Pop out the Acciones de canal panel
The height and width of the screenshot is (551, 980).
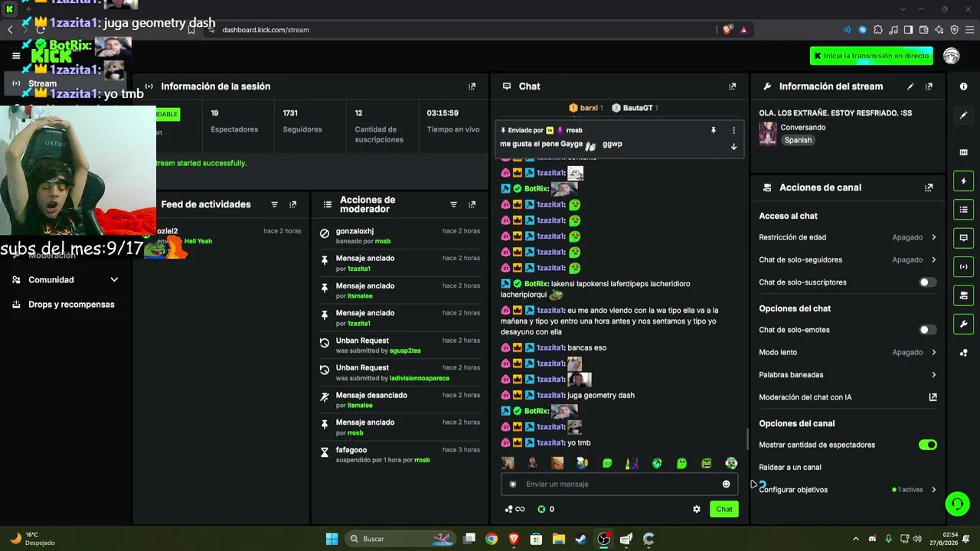pos(929,187)
